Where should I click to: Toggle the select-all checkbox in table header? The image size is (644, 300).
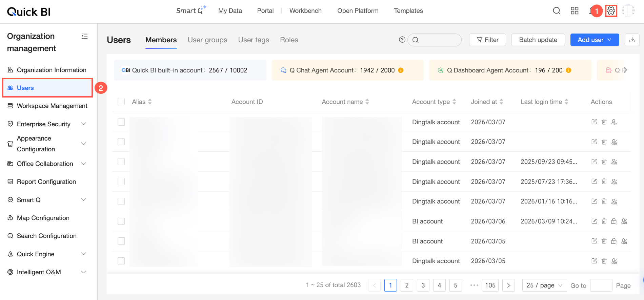(x=121, y=102)
